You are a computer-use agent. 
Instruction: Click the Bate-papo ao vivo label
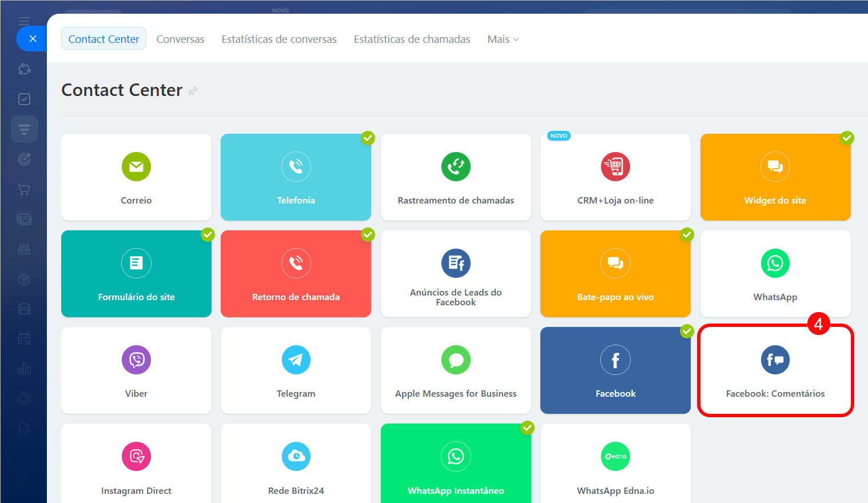(x=615, y=297)
